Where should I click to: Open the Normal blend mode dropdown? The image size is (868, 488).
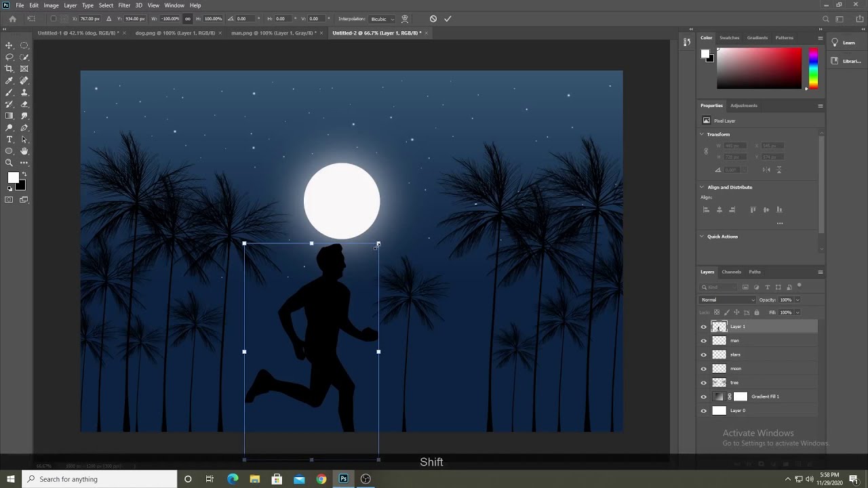pyautogui.click(x=728, y=300)
